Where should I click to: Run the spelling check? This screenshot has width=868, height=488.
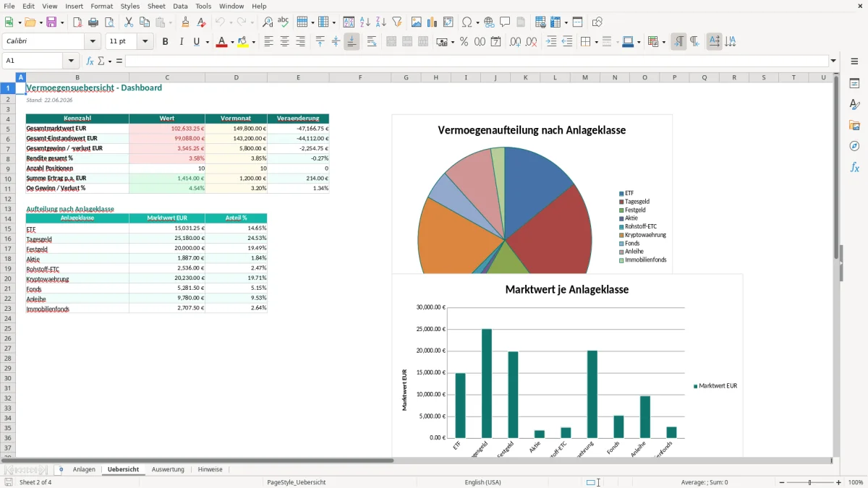pyautogui.click(x=284, y=22)
